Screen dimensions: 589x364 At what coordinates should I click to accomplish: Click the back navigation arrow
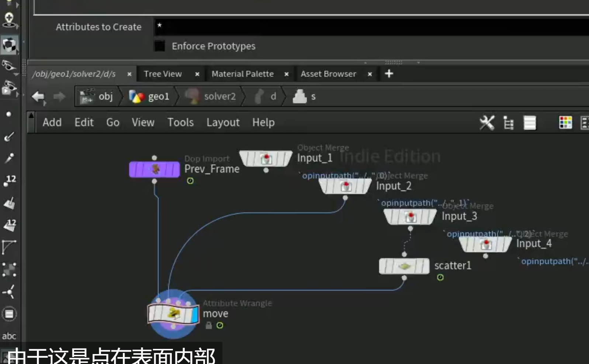pyautogui.click(x=38, y=97)
